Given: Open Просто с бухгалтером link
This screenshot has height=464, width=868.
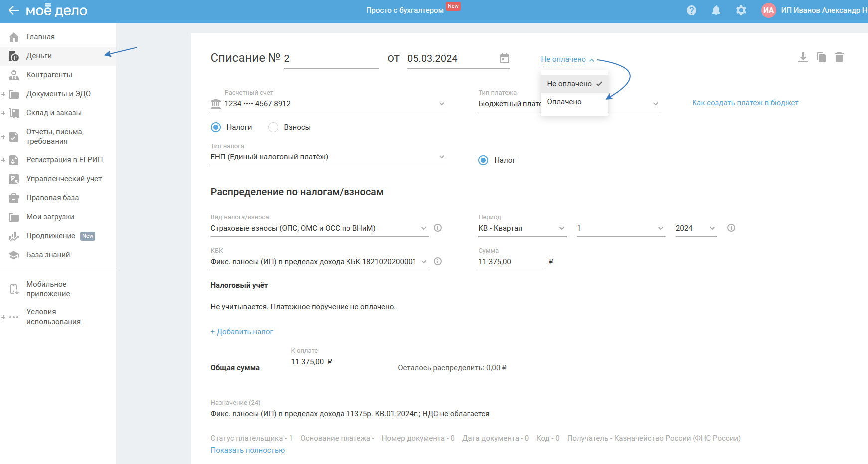Looking at the screenshot, I should point(405,10).
